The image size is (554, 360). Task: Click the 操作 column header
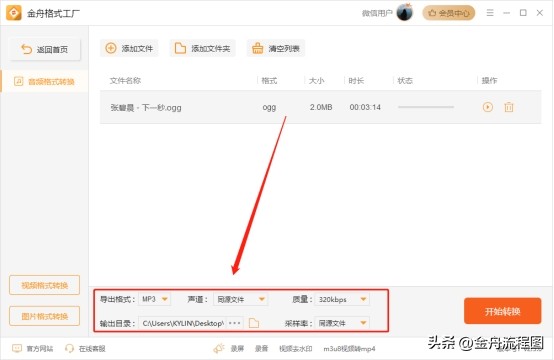(x=489, y=81)
